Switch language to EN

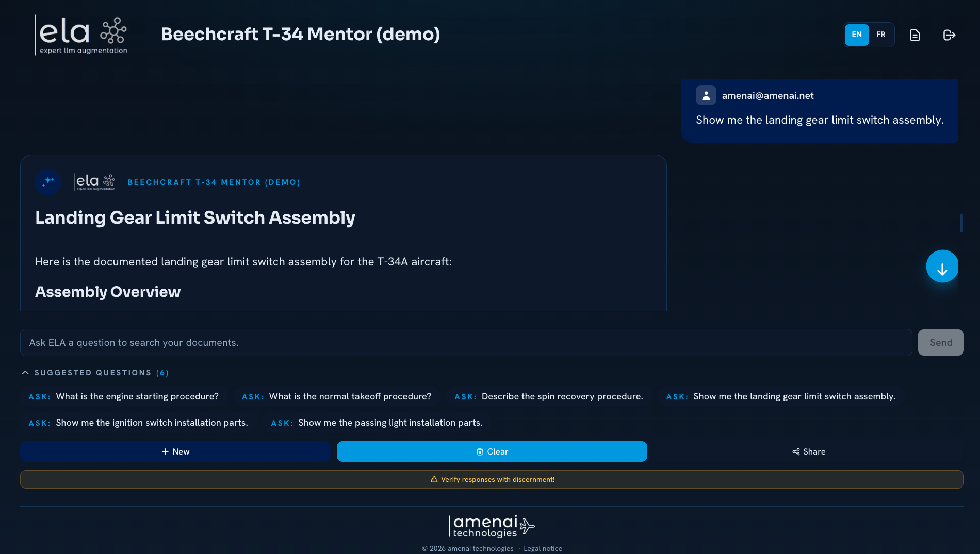tap(856, 35)
